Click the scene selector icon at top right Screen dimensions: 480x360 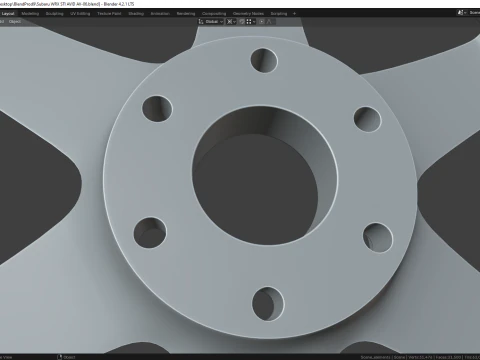coord(462,13)
